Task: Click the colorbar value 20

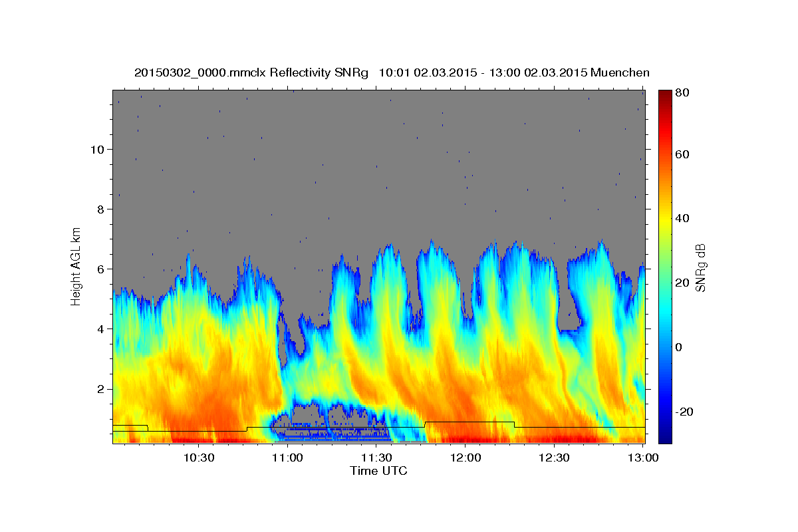Action: click(x=683, y=283)
